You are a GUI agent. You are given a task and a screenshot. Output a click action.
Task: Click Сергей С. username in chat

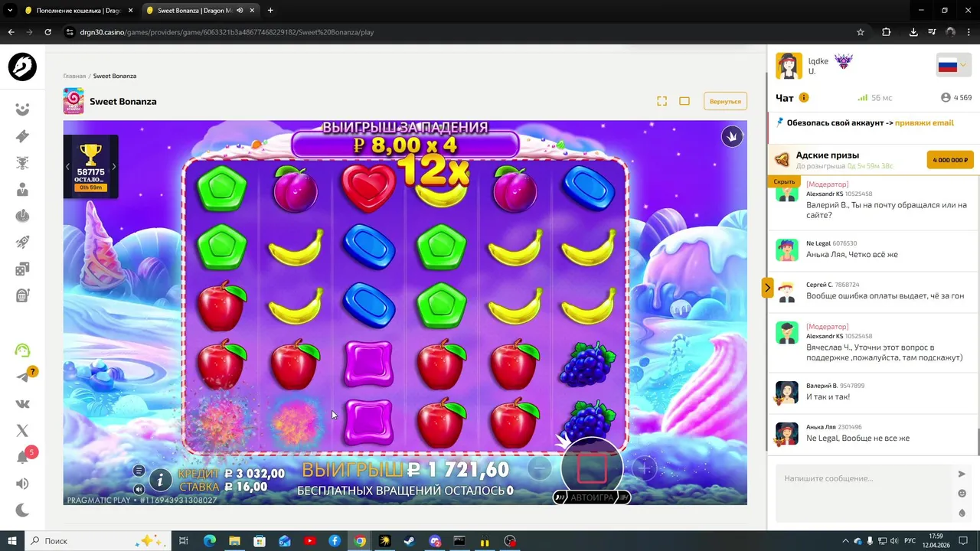point(819,285)
